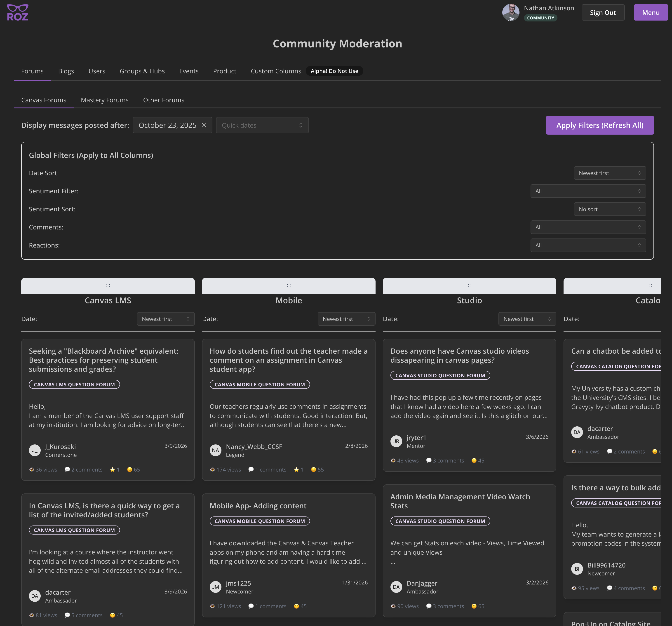Switch to the Mastery Forums tab
Image resolution: width=672 pixels, height=626 pixels.
pos(104,100)
